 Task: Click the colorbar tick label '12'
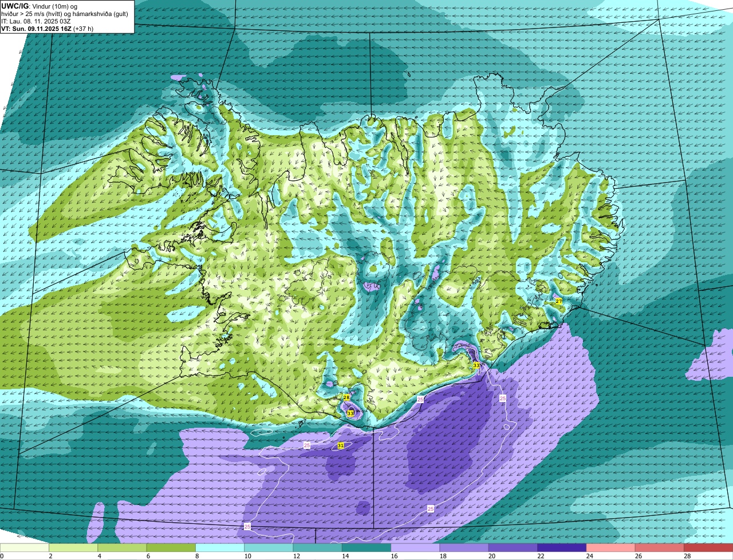pos(295,556)
